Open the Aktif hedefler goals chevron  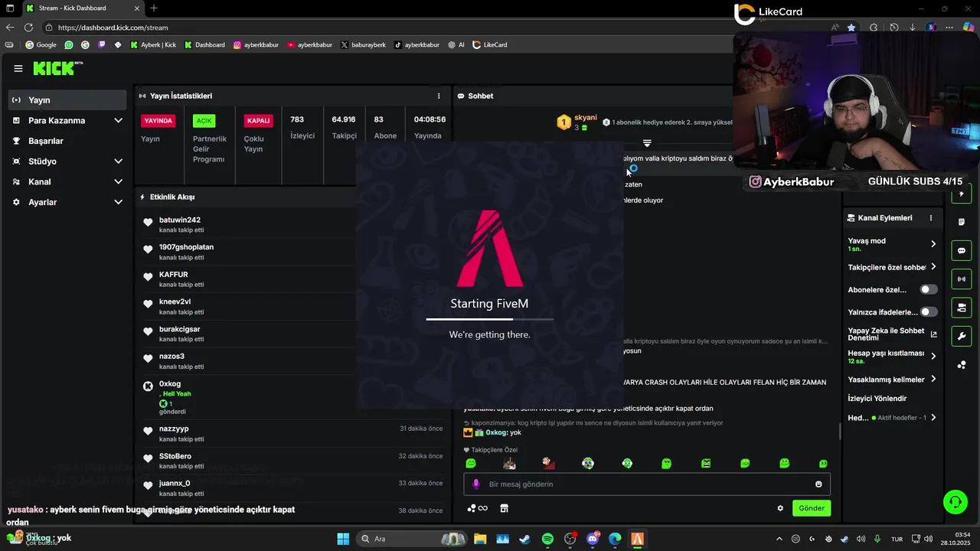tap(933, 418)
